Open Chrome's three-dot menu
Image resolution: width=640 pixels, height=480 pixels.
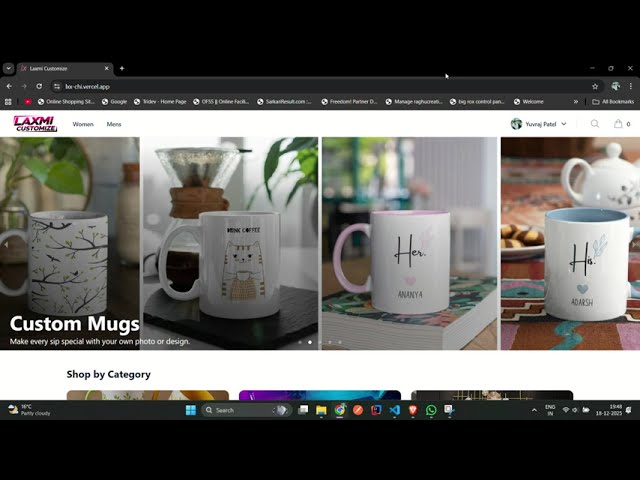(x=631, y=87)
